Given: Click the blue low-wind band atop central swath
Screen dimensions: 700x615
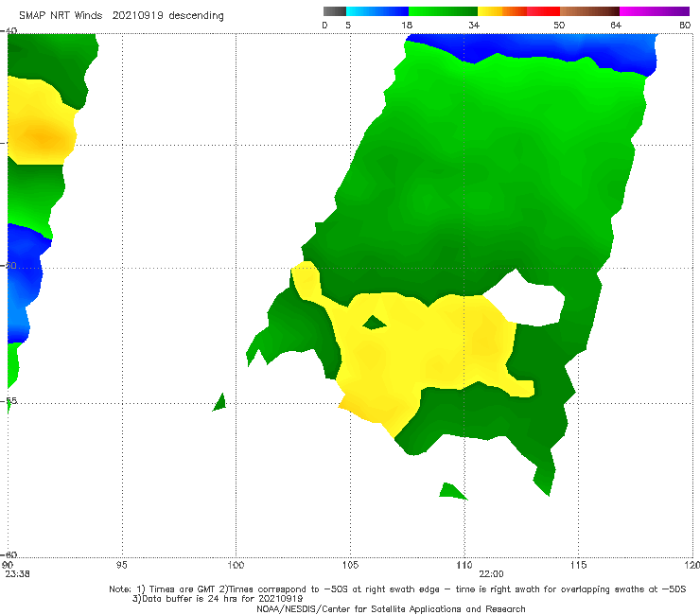Looking at the screenshot, I should coord(534,47).
